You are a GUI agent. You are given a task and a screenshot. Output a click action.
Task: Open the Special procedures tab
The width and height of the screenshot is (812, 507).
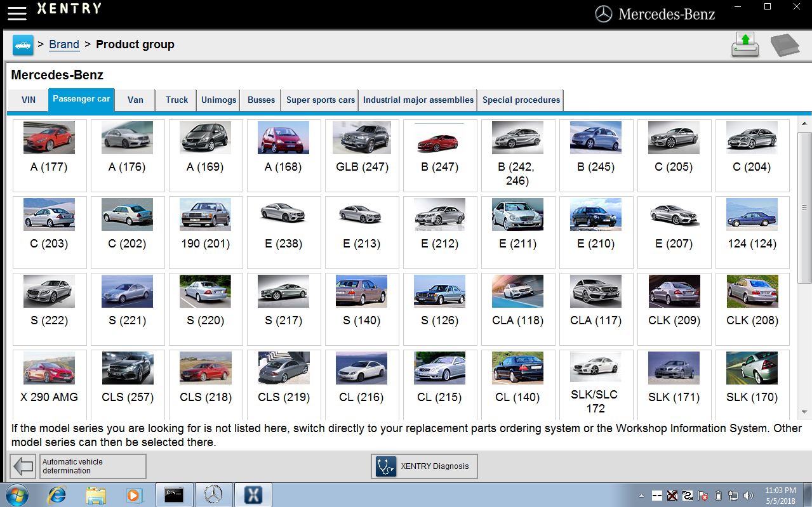point(521,100)
